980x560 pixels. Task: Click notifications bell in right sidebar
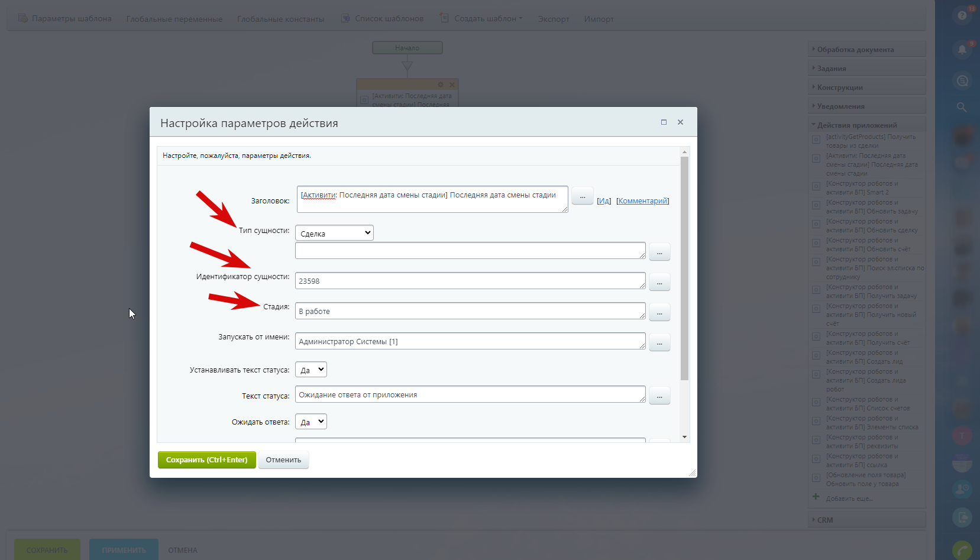[x=962, y=49]
